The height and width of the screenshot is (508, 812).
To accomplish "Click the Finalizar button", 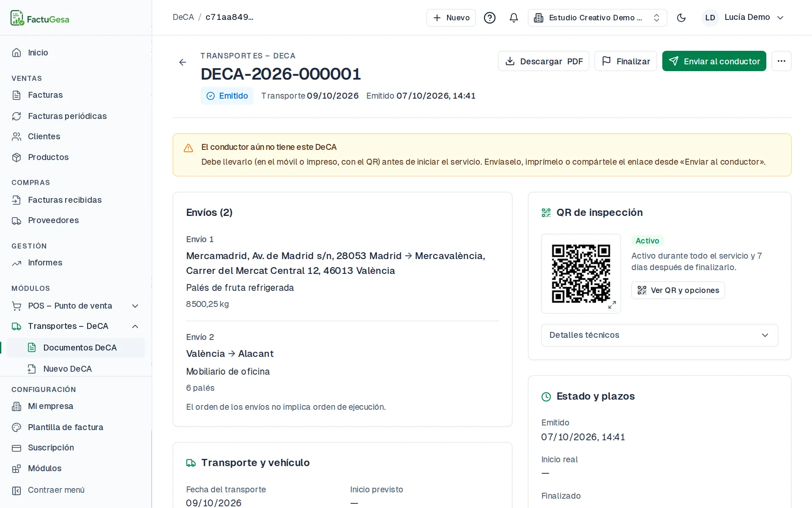I will 625,61.
